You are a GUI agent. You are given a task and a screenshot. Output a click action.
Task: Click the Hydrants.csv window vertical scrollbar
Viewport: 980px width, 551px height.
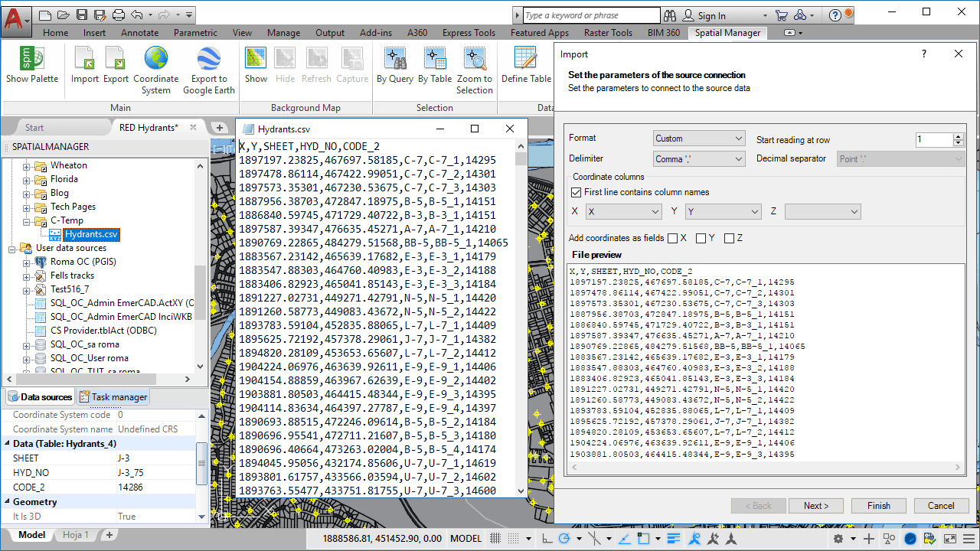(521, 318)
